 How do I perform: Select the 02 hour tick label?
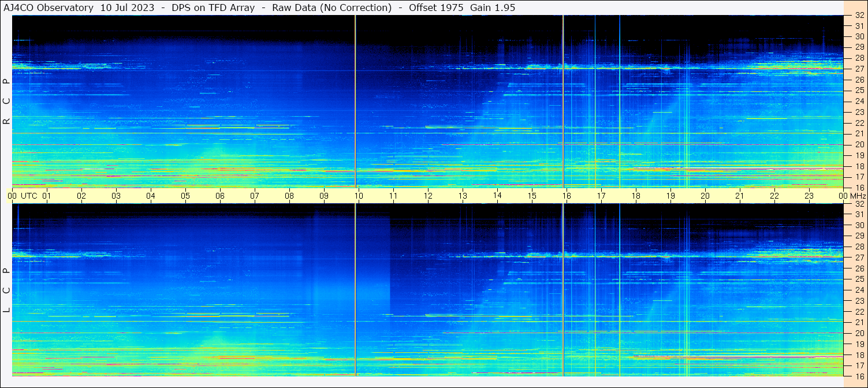coord(81,196)
